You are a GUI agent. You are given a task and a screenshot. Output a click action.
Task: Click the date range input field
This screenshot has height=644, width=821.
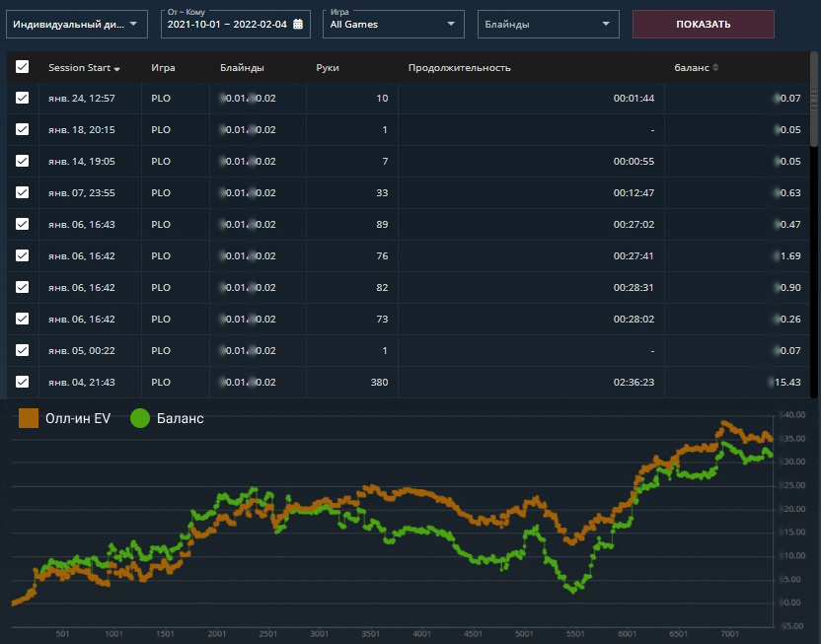pos(227,24)
